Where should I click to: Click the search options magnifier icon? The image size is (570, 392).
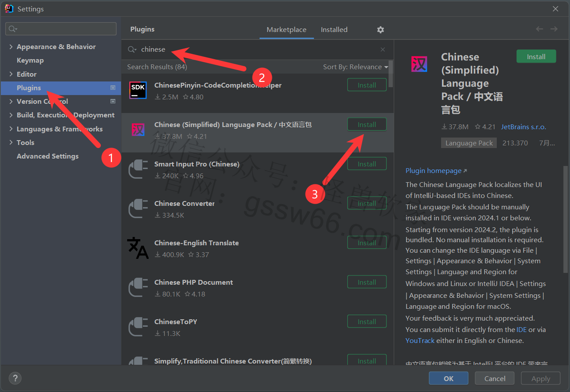click(132, 49)
